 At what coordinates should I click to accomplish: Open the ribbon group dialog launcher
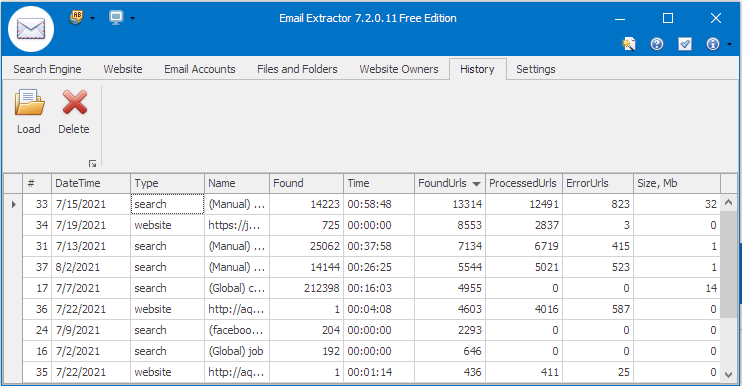(x=92, y=164)
